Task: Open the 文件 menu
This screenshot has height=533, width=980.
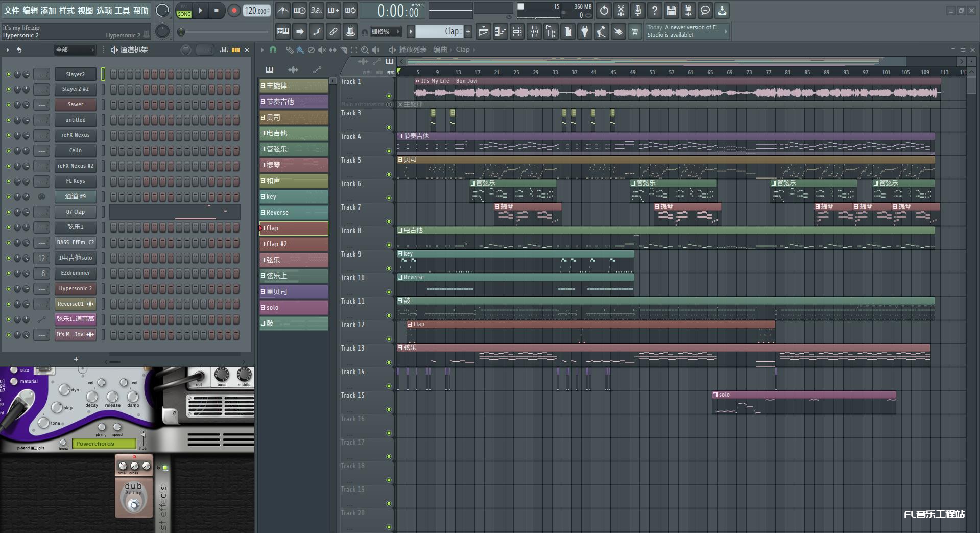Action: [x=11, y=10]
